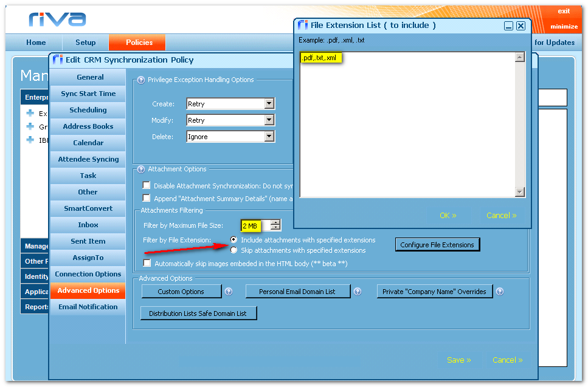588x387 pixels.
Task: Click the minimize link in header
Action: click(564, 27)
